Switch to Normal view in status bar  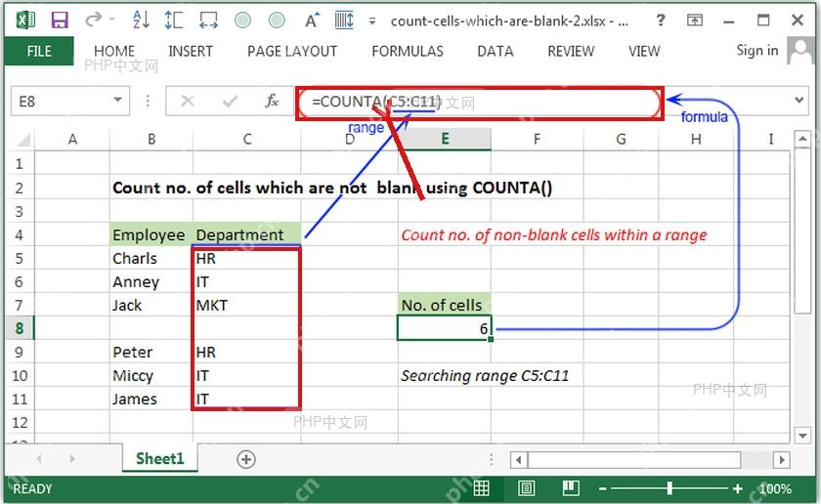pyautogui.click(x=481, y=488)
